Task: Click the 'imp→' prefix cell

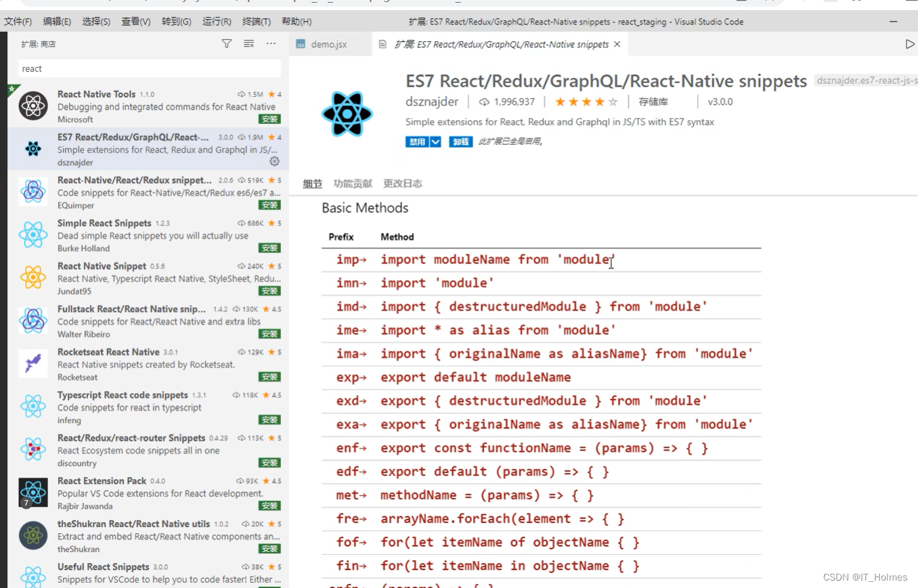Action: tap(351, 260)
